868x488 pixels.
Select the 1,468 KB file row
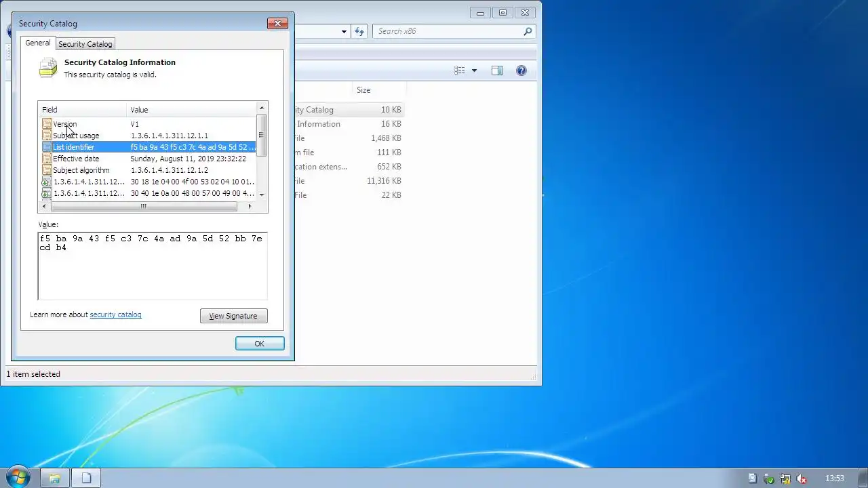tap(349, 138)
